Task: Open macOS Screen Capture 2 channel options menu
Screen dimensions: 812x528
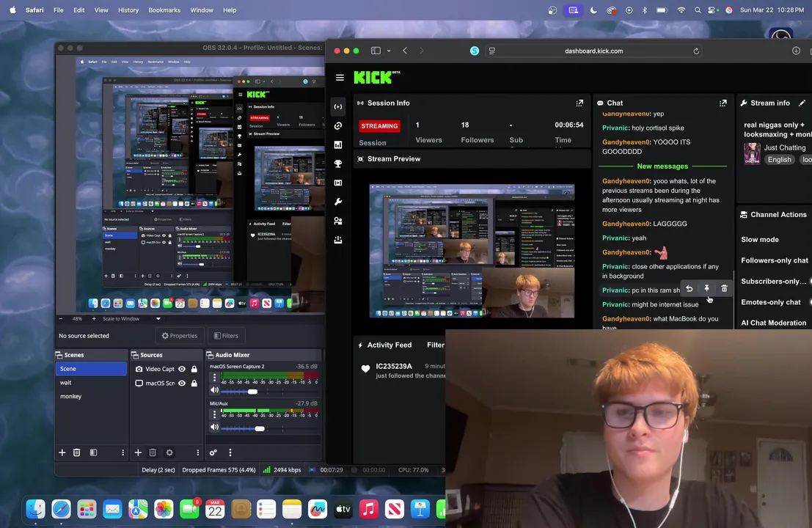Action: pyautogui.click(x=214, y=378)
